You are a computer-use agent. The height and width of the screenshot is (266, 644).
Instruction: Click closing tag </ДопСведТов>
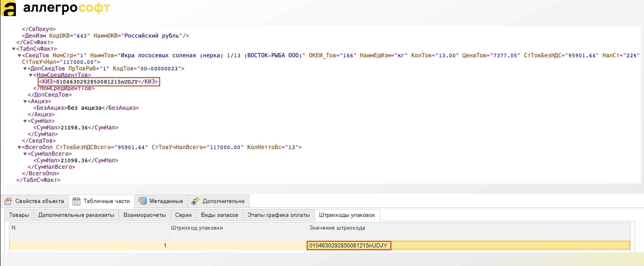[49, 95]
